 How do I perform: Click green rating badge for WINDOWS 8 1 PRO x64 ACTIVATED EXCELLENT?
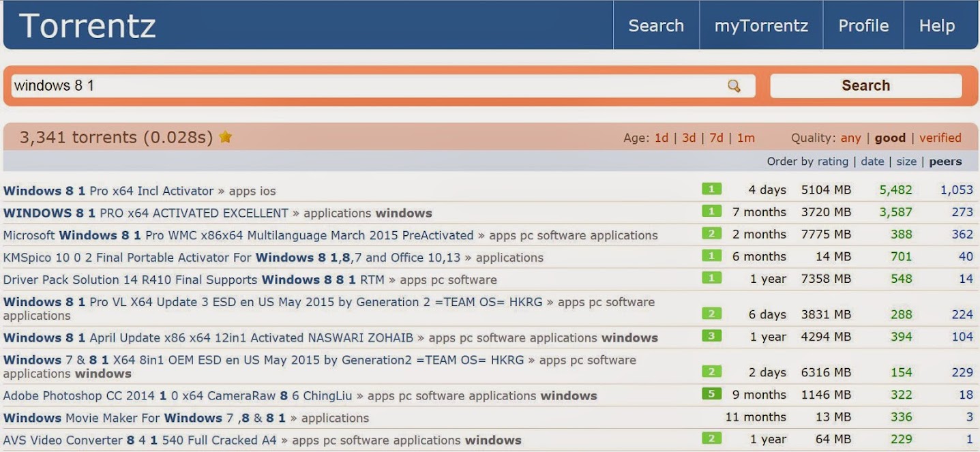coord(711,212)
